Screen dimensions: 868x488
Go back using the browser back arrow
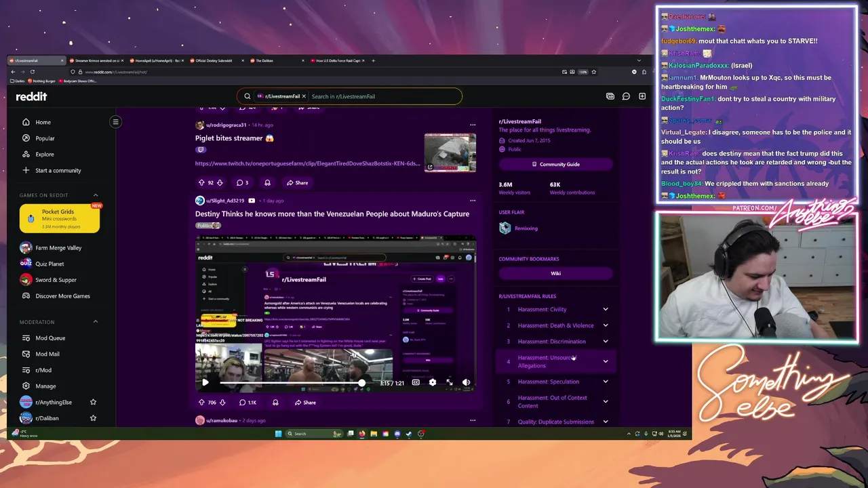(x=14, y=72)
